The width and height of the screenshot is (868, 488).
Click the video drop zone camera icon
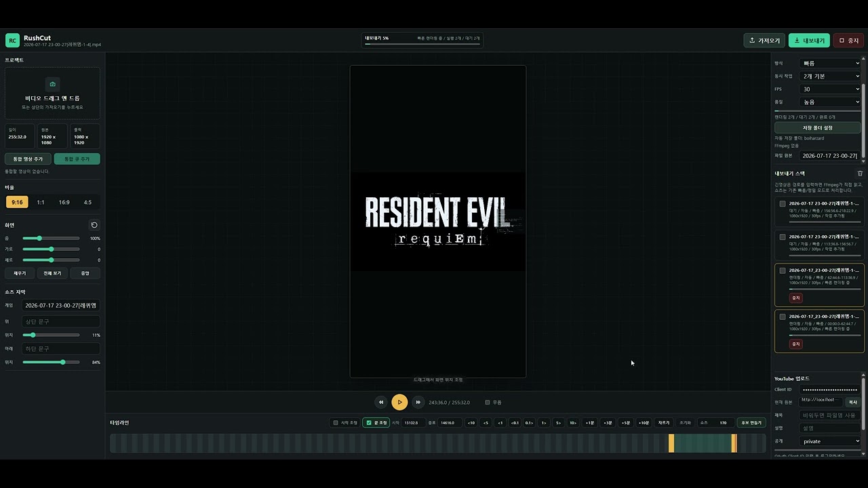click(52, 84)
